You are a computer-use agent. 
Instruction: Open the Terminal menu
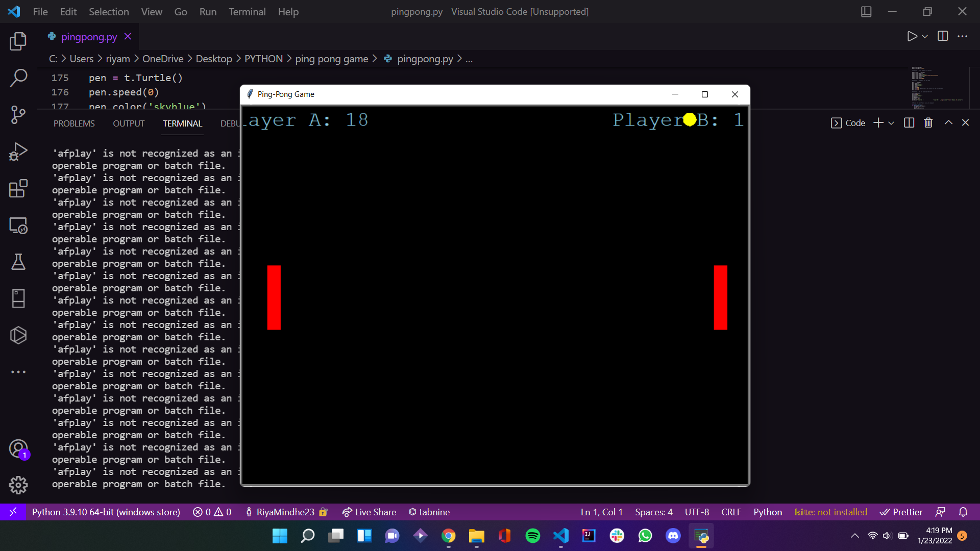click(x=247, y=12)
